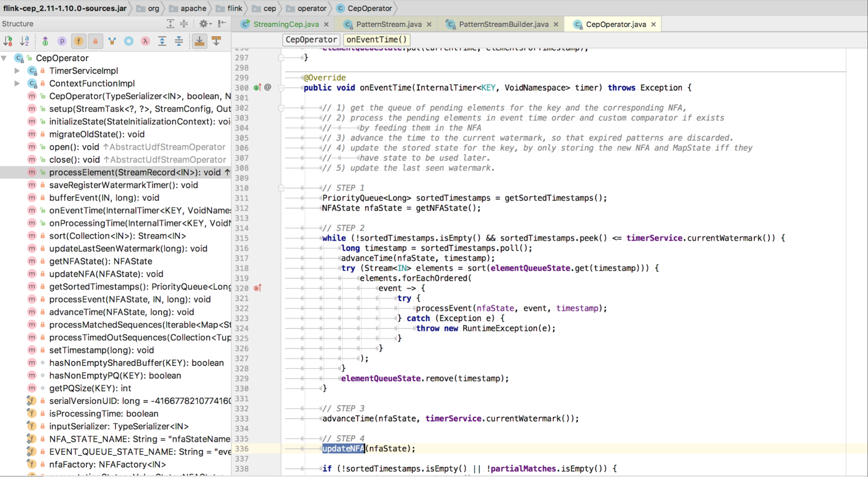The image size is (868, 477).
Task: Show inherited members in structure
Action: pyautogui.click(x=45, y=41)
